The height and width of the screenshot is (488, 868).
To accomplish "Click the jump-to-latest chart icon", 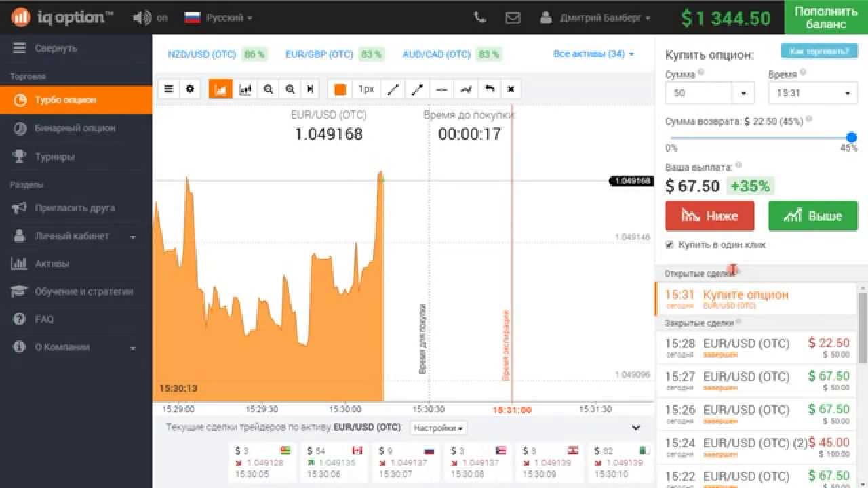I will coord(311,89).
